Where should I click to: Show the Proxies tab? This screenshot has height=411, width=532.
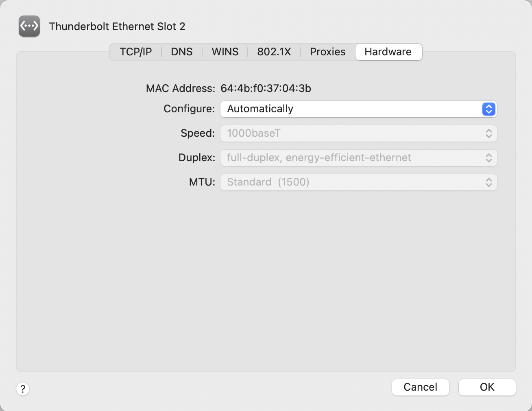pos(328,52)
